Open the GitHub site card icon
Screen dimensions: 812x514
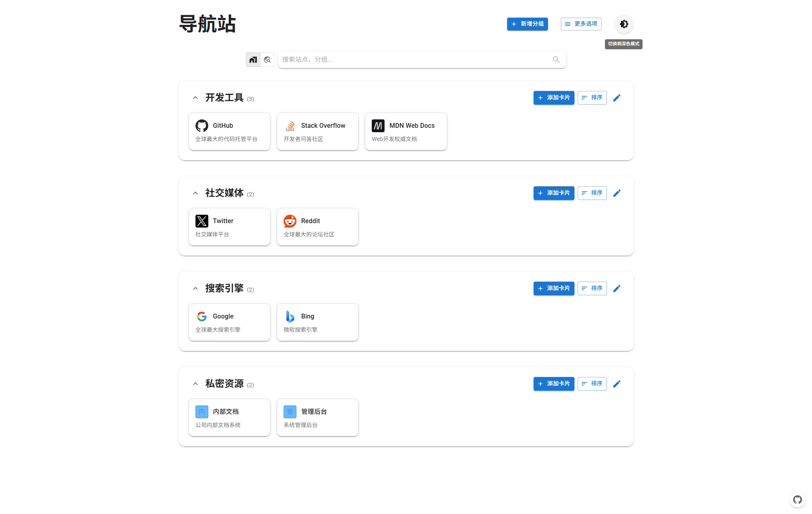click(x=201, y=125)
